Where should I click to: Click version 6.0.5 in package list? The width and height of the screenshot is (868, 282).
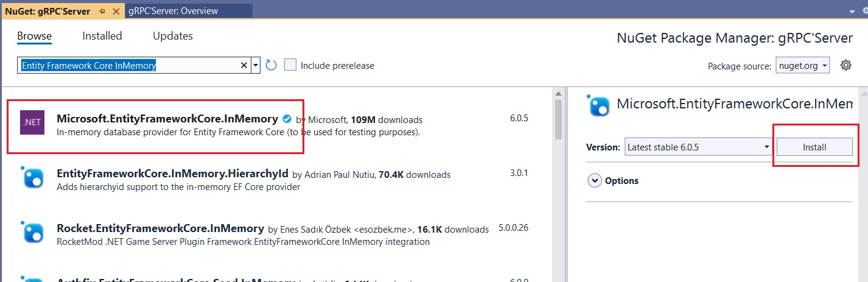(x=519, y=118)
